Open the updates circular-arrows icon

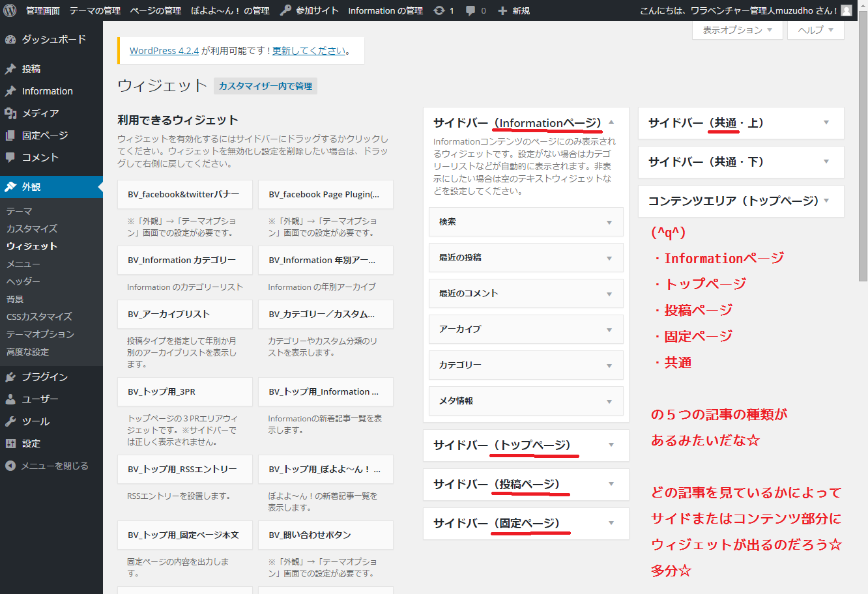click(x=439, y=10)
